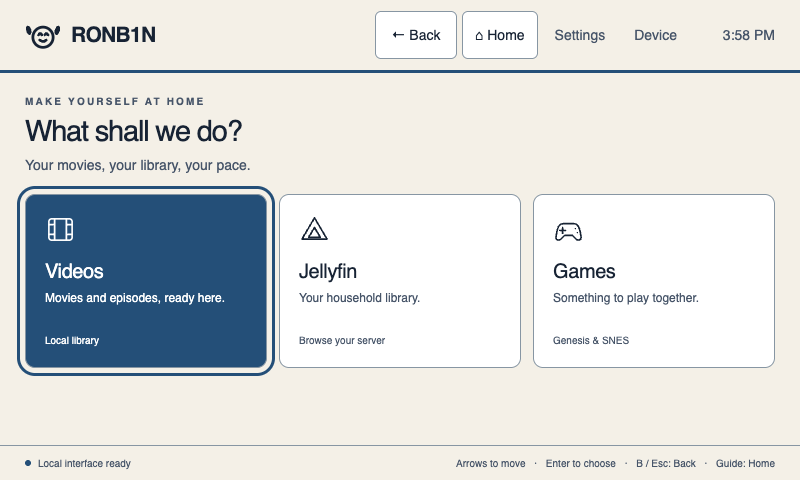Viewport: 800px width, 480px height.
Task: Click the gamepad icon on Games card
Action: click(568, 232)
